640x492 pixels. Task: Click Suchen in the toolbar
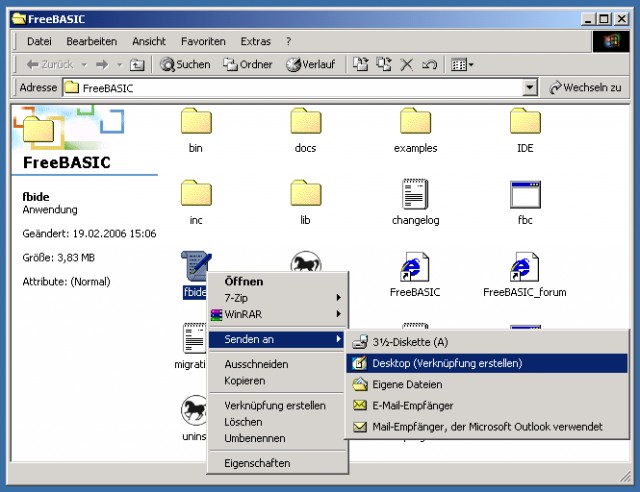pos(185,64)
